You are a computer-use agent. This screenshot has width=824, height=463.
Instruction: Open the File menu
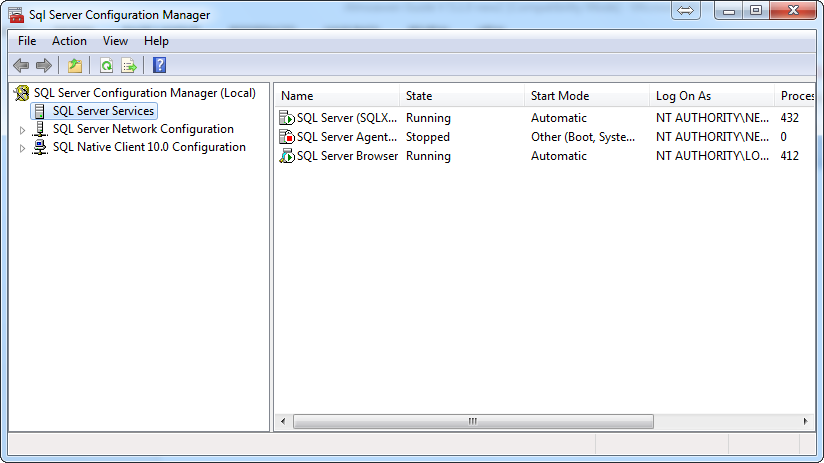pyautogui.click(x=27, y=41)
